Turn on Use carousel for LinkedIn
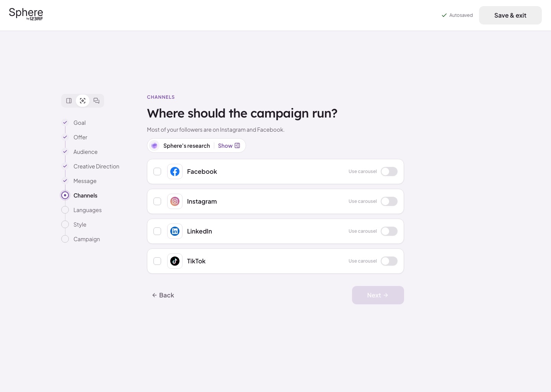551x392 pixels. coord(389,231)
